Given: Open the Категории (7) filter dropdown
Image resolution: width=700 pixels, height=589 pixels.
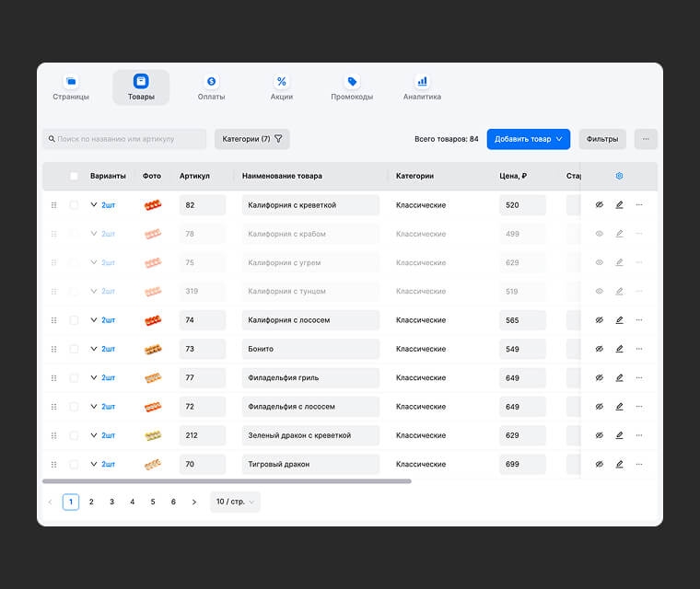Looking at the screenshot, I should click(x=252, y=139).
